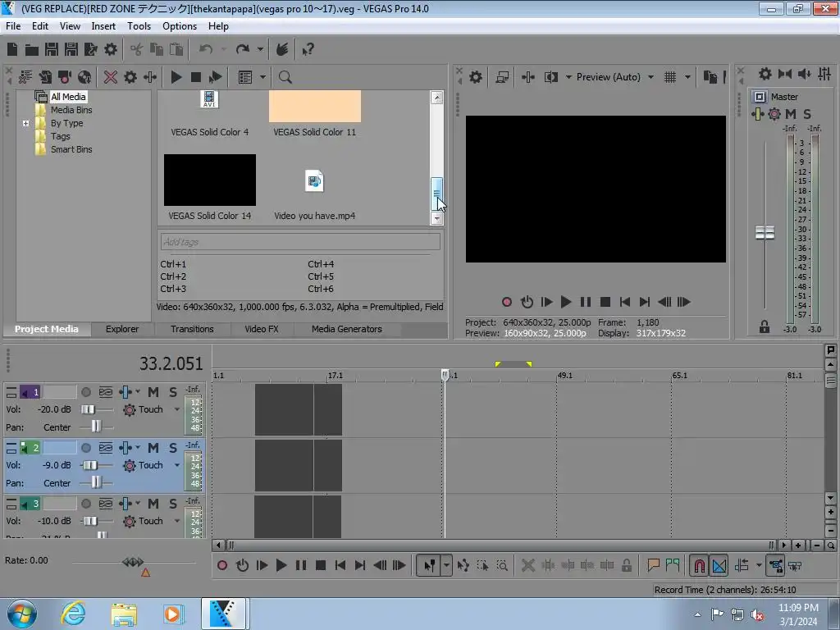Adjust track 1 volume slider
Image resolution: width=840 pixels, height=630 pixels.
pos(88,409)
